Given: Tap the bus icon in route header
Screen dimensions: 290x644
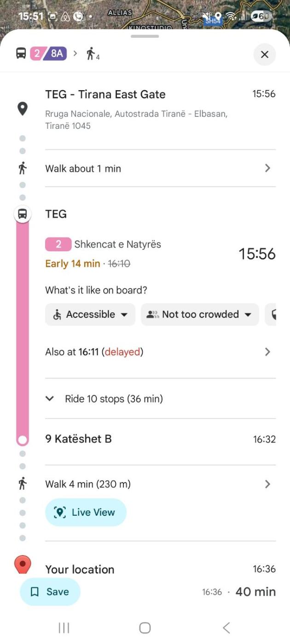Looking at the screenshot, I should 21,54.
